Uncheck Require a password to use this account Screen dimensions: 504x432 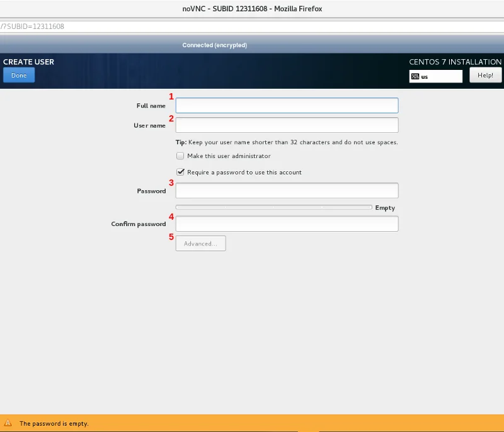pos(181,172)
